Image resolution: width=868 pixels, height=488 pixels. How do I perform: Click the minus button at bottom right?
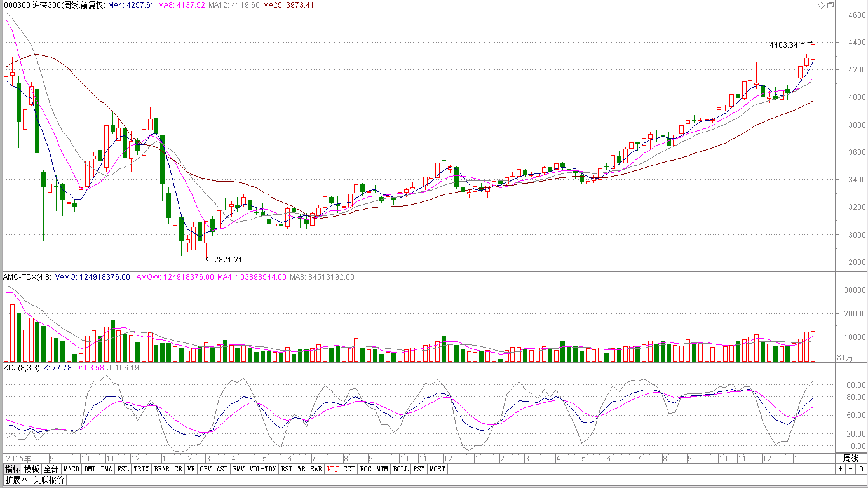pyautogui.click(x=850, y=469)
